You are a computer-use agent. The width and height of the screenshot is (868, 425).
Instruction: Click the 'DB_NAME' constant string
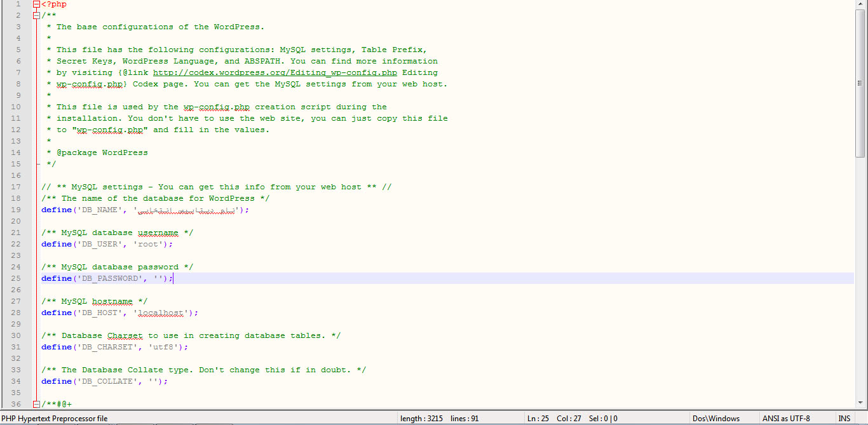tap(100, 210)
